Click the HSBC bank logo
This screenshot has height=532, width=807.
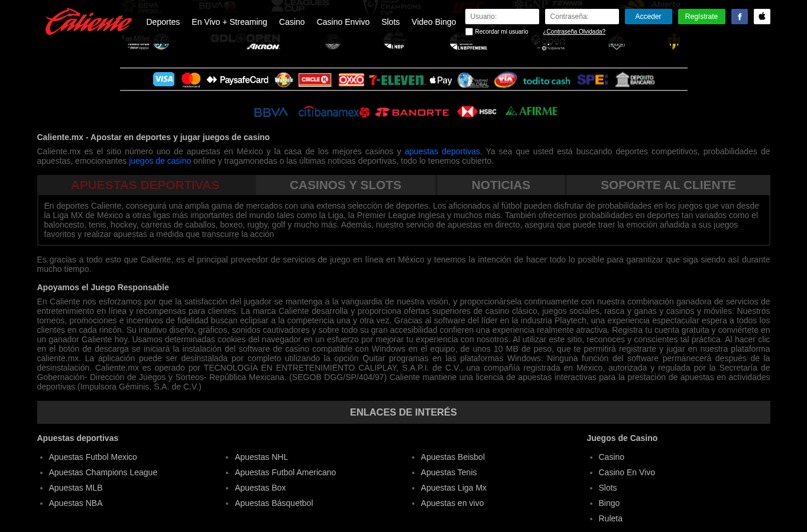(x=477, y=112)
